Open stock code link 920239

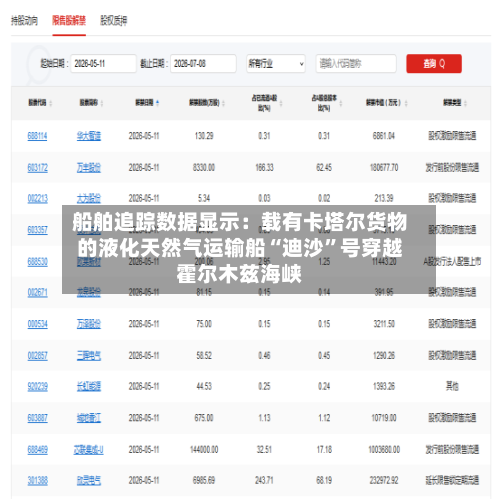[x=37, y=387]
